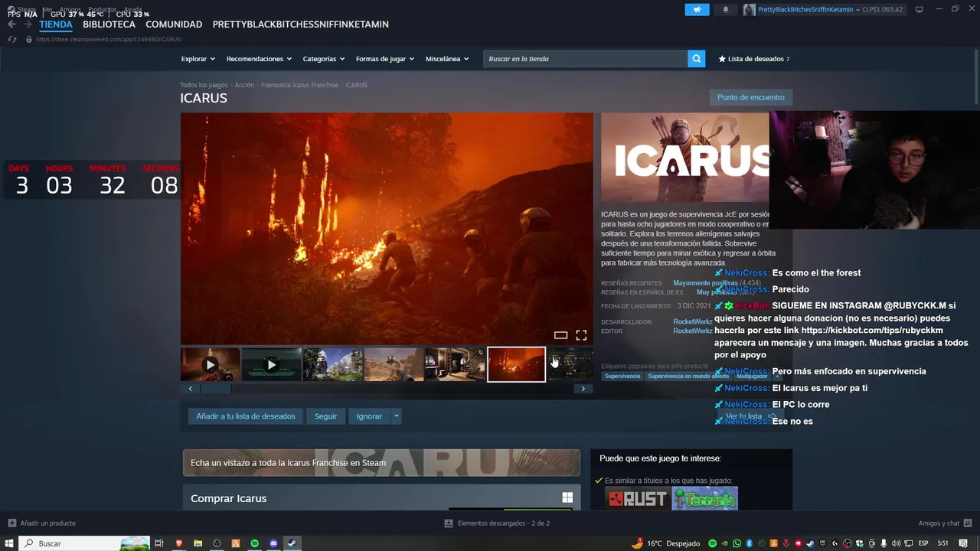980x551 pixels.
Task: Open the PRETTYBLACKBITCHESSNIFFINKETAMIN profile tab
Action: tap(301, 24)
